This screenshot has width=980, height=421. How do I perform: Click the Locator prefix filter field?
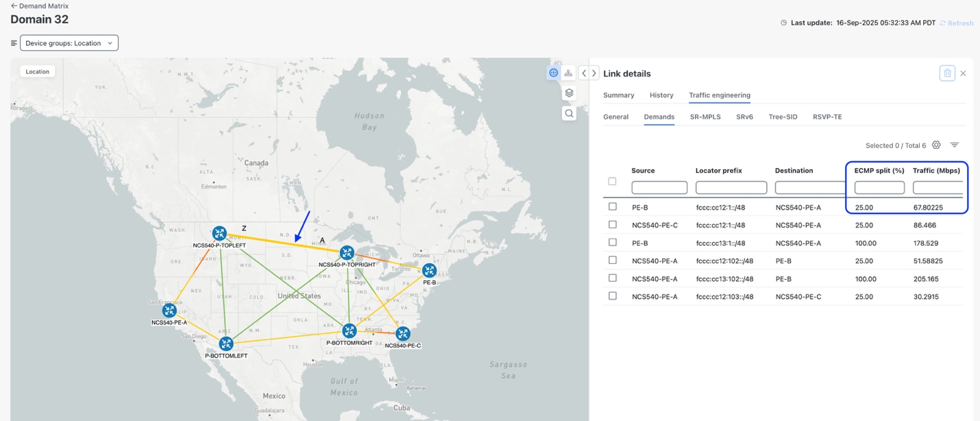731,187
